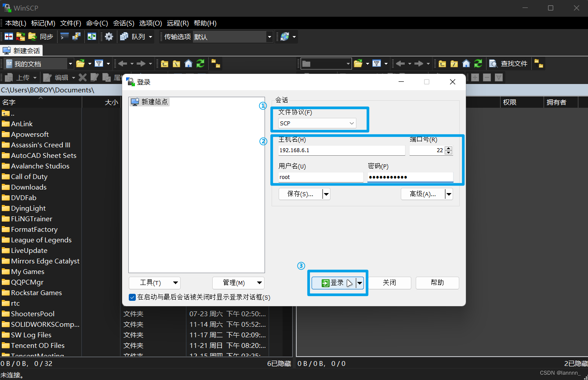This screenshot has height=380, width=588.
Task: Refresh the remote panel with green arrows
Action: (x=478, y=64)
